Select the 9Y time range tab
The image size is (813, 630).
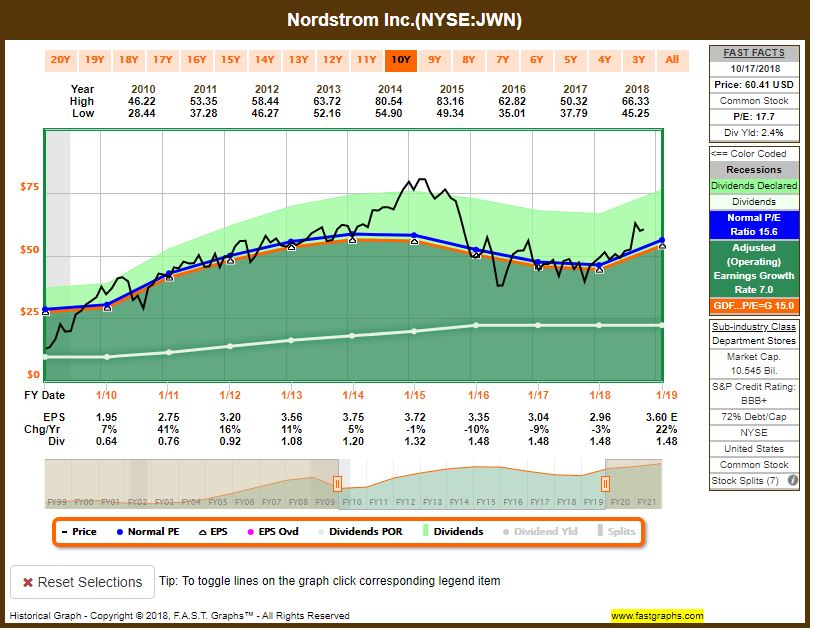pyautogui.click(x=434, y=60)
